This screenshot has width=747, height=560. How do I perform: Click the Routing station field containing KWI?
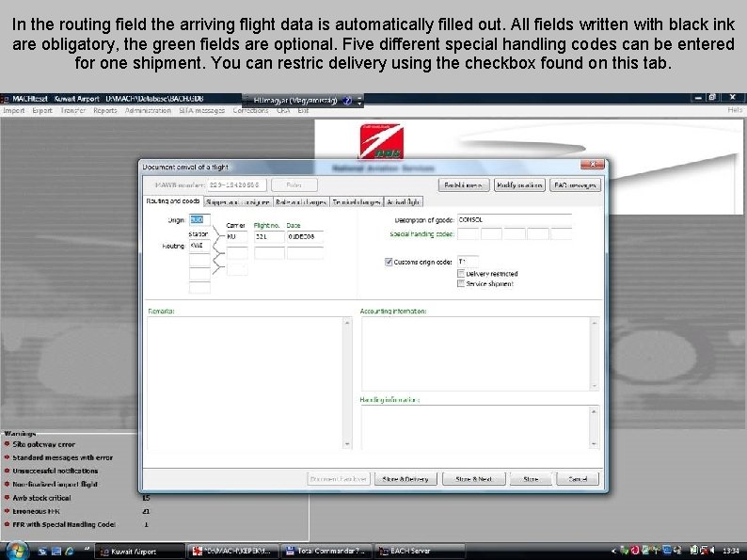click(x=199, y=246)
